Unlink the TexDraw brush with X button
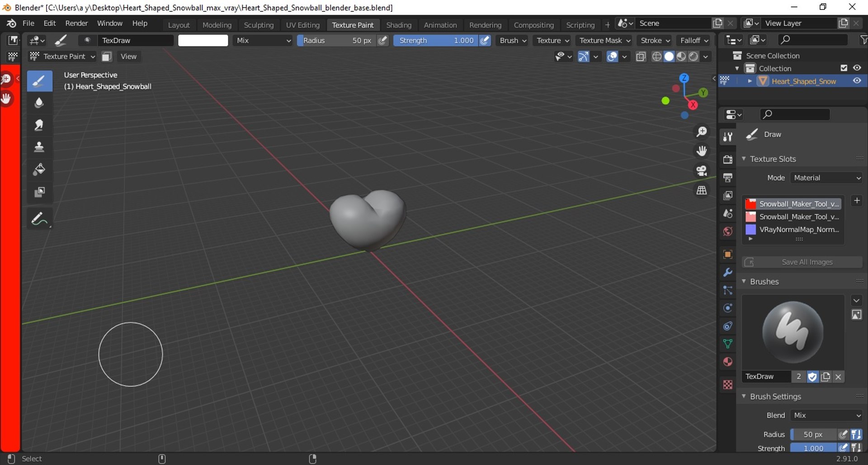The image size is (868, 465). pos(838,376)
